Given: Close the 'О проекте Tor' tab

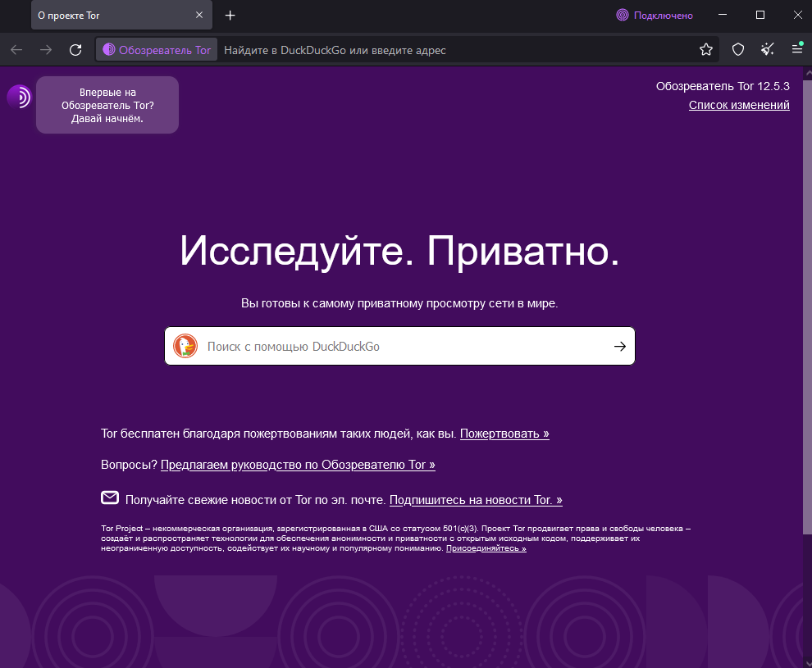Looking at the screenshot, I should (x=199, y=15).
